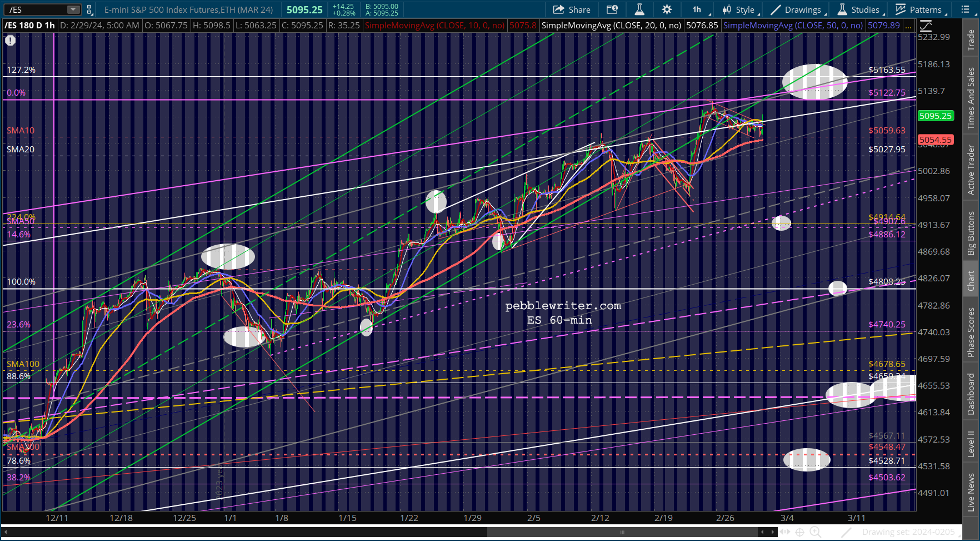980x541 pixels.
Task: Switch to the Active Trader side tab
Action: tap(971, 169)
